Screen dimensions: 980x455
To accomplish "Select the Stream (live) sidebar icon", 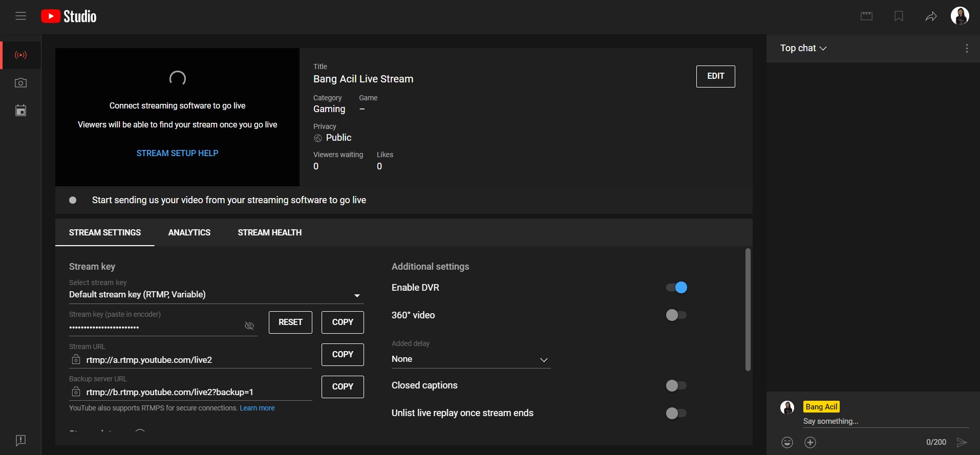I will click(x=20, y=55).
